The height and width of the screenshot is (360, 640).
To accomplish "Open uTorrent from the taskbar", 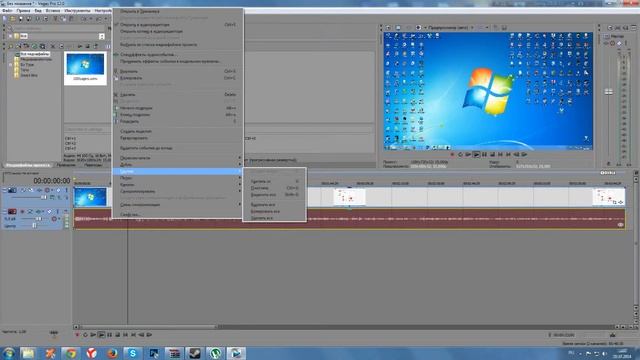I will (x=216, y=353).
